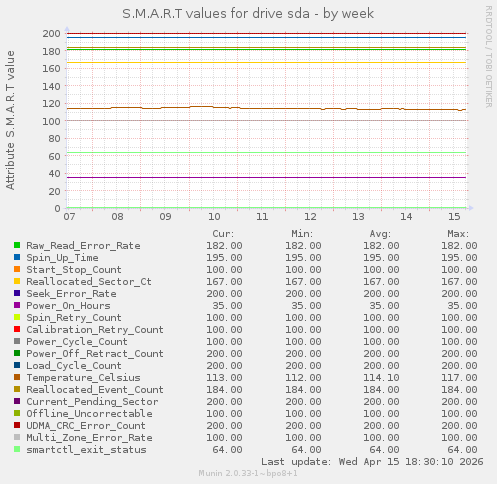Click the orange Start_Stop_Count legend swatch
The width and height of the screenshot is (497, 484).
tap(17, 269)
